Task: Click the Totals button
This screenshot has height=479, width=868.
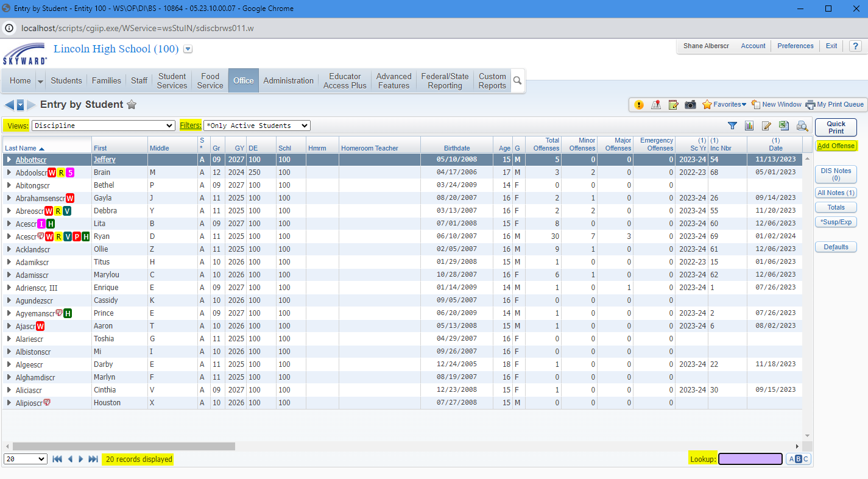Action: [x=836, y=207]
